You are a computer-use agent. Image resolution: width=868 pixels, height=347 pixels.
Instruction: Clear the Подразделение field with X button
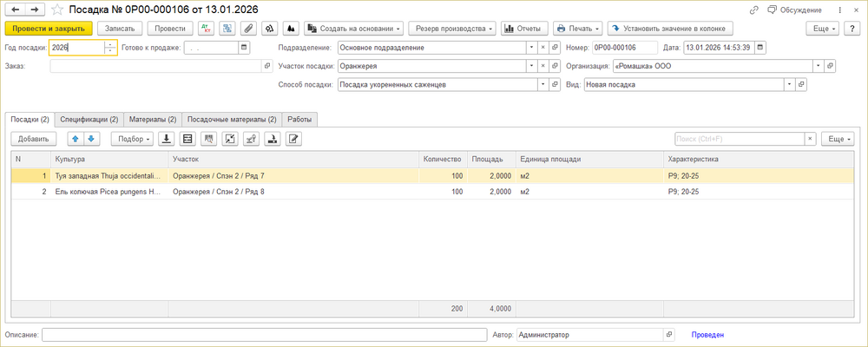[x=542, y=48]
